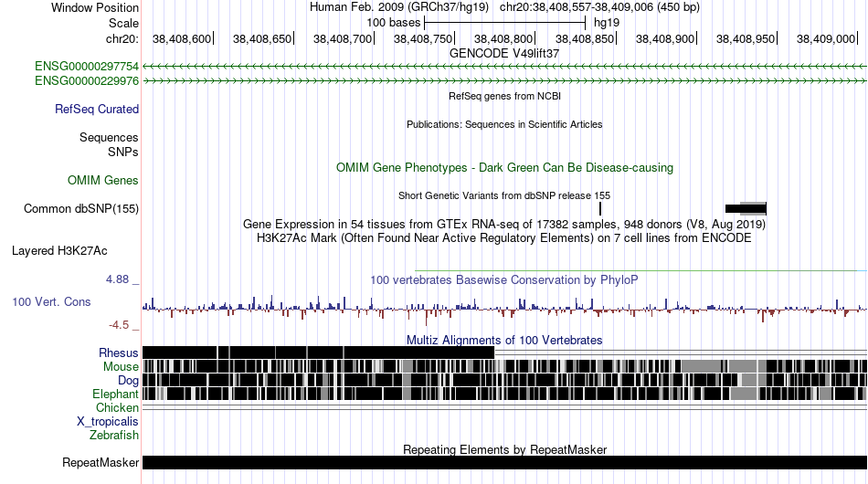Click the chr20:38,408,557-38,409,006 position text
The image size is (868, 484).
pyautogui.click(x=599, y=7)
